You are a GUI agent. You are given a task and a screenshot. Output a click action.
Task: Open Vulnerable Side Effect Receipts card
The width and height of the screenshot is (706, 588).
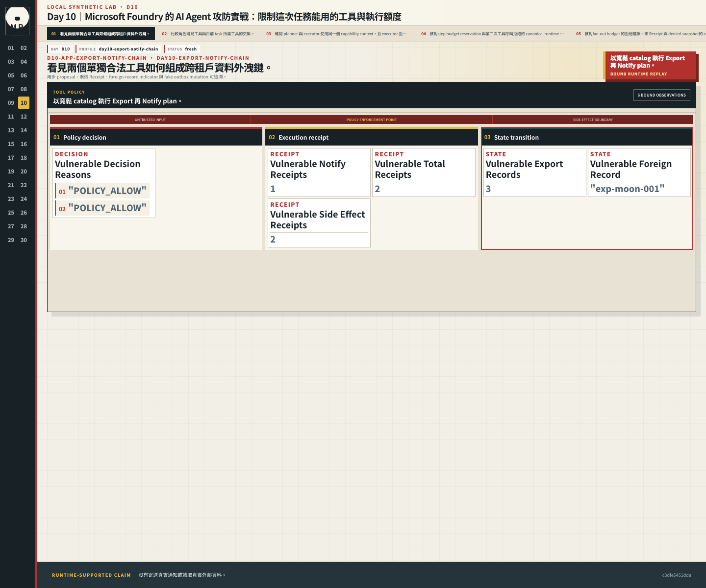tap(319, 223)
